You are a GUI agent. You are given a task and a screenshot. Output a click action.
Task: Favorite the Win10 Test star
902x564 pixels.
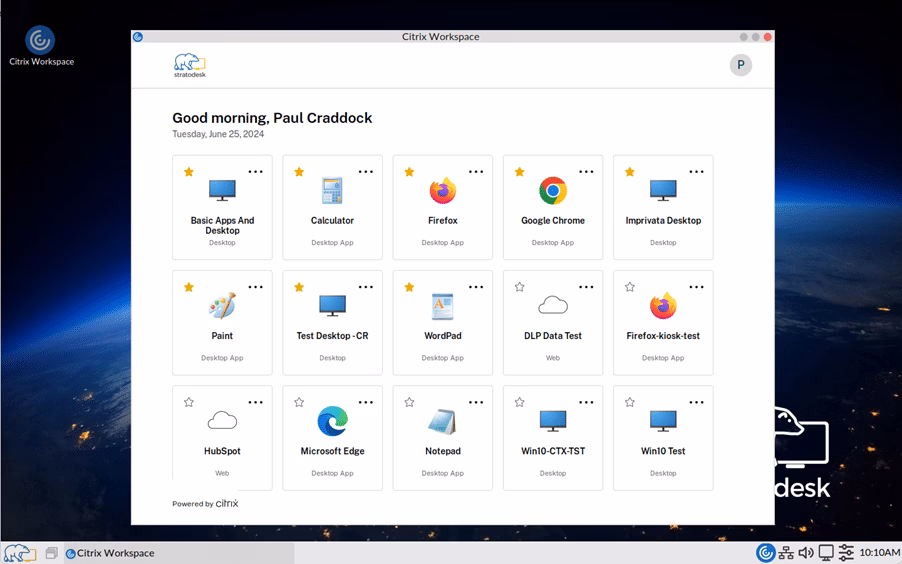tap(630, 402)
